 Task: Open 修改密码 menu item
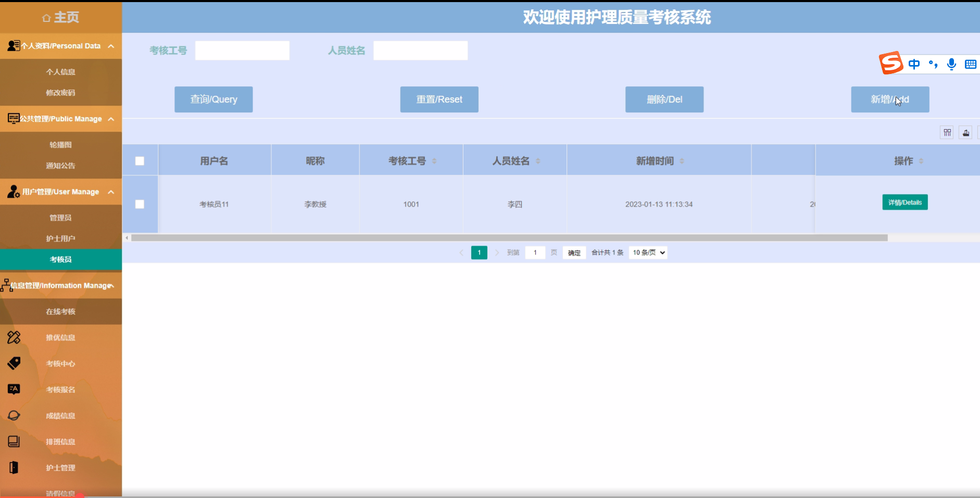[61, 93]
